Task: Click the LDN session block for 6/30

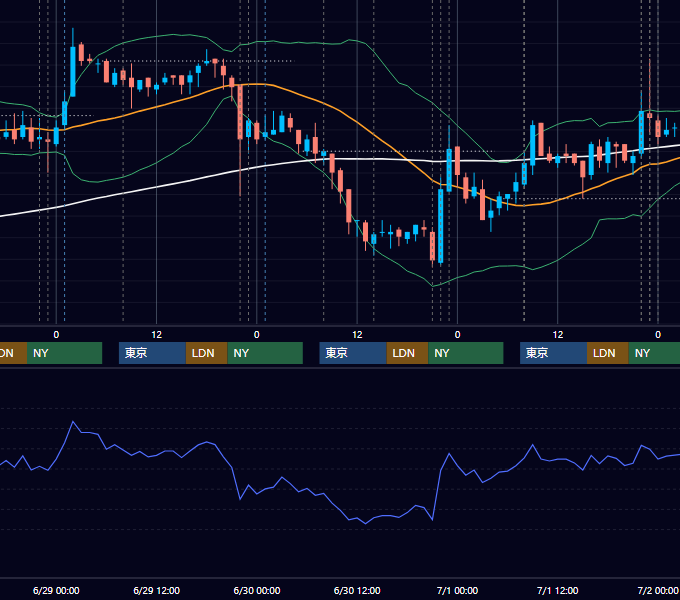Action: click(x=407, y=353)
